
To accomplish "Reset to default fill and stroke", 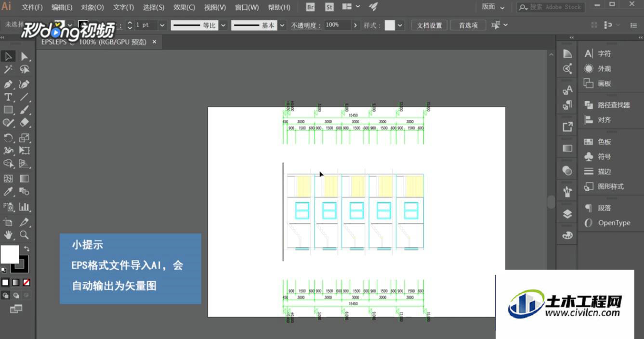I will (x=4, y=270).
